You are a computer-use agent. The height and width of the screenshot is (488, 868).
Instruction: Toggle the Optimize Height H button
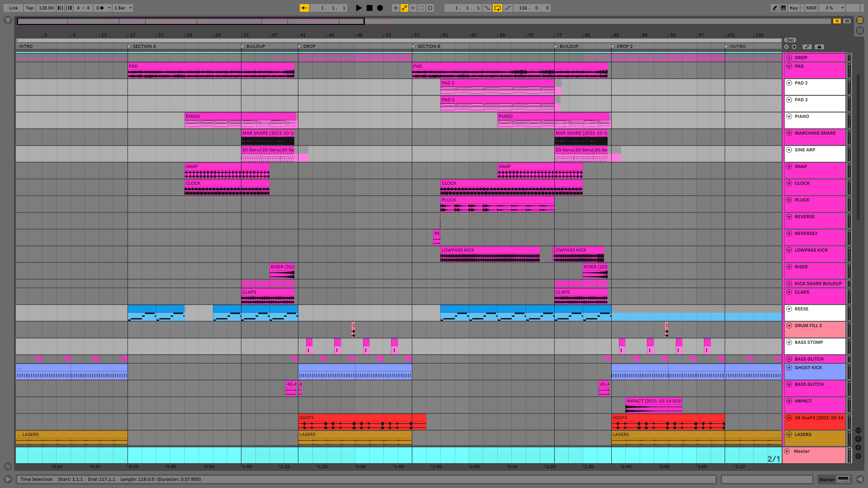click(x=837, y=21)
